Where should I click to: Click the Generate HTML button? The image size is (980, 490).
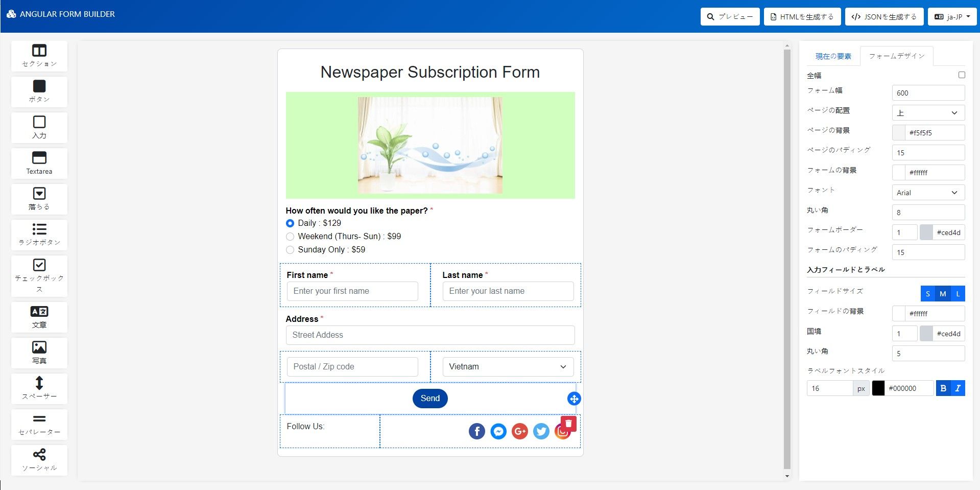coord(802,16)
